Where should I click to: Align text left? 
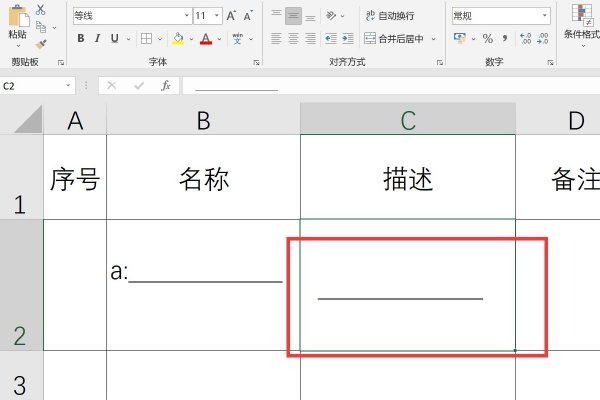[x=276, y=38]
